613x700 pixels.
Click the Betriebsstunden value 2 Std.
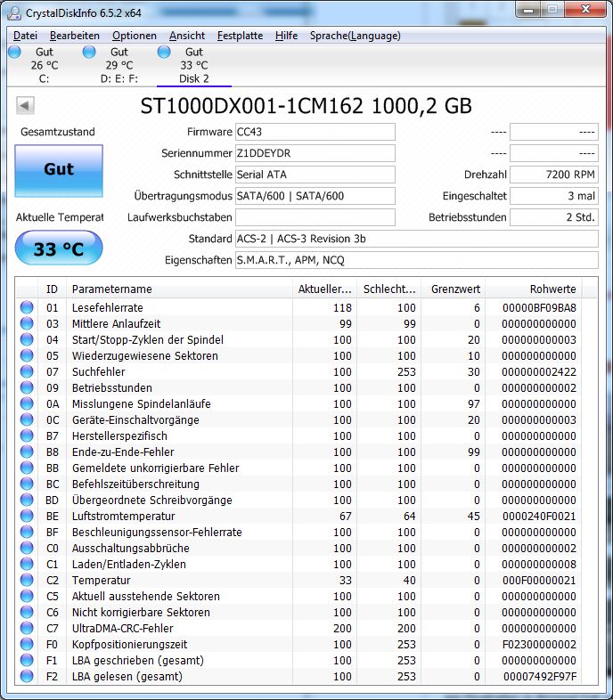554,217
